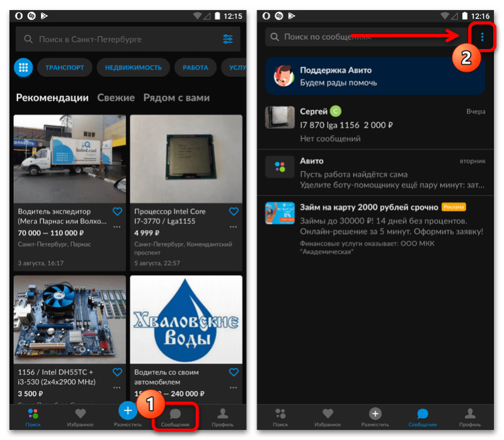Tap loan ad thumbnail image
The height and width of the screenshot is (440, 504).
(280, 213)
